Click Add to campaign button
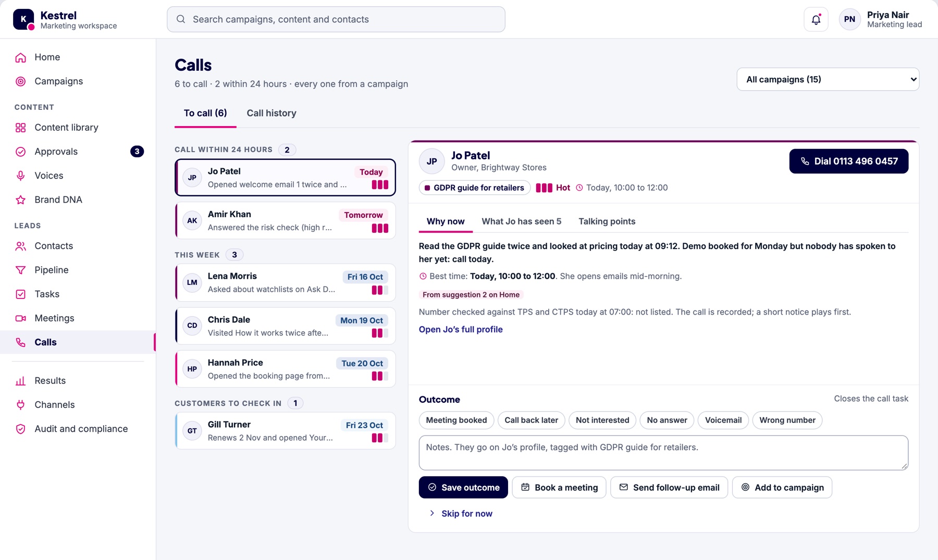 point(782,488)
